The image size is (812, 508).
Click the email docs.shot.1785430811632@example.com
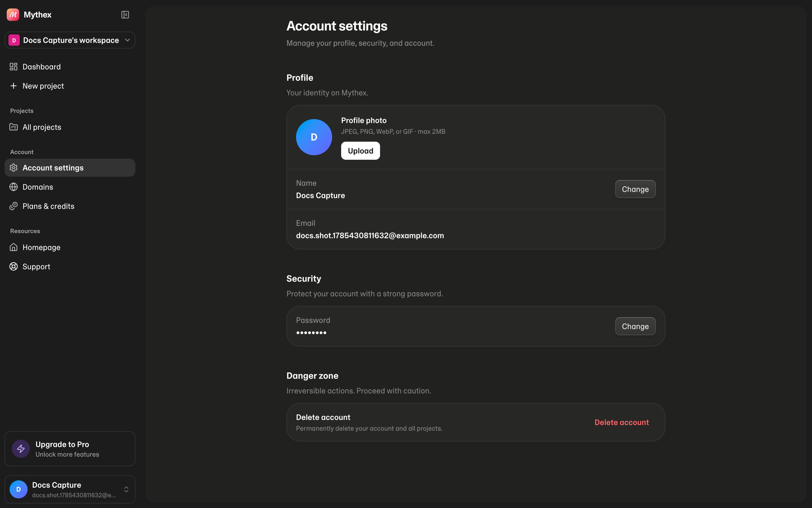click(370, 236)
